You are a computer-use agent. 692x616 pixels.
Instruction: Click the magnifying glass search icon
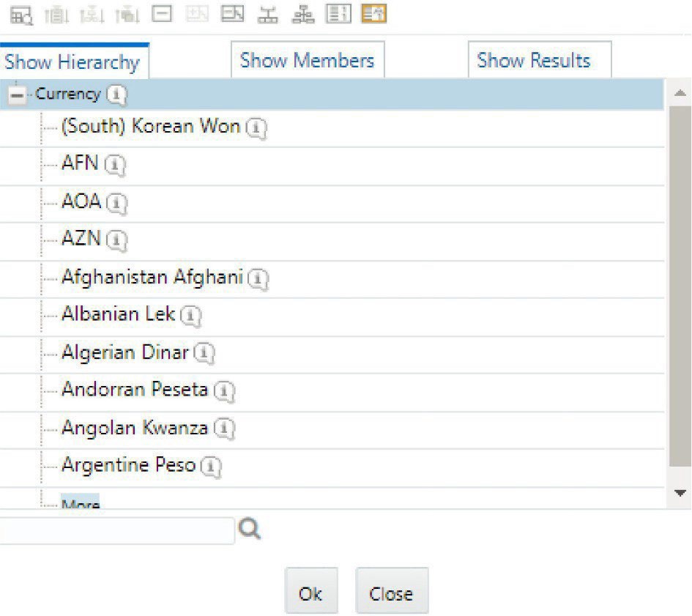click(x=250, y=529)
